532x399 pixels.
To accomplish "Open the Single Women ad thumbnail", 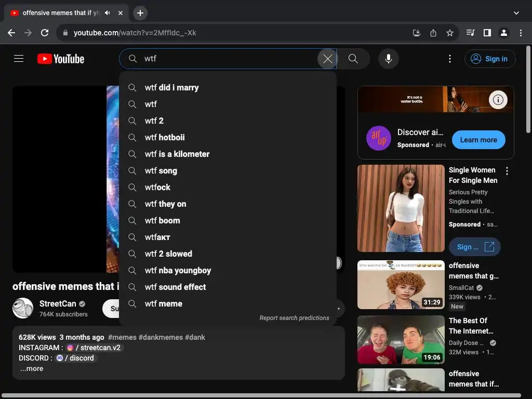I will 401,208.
